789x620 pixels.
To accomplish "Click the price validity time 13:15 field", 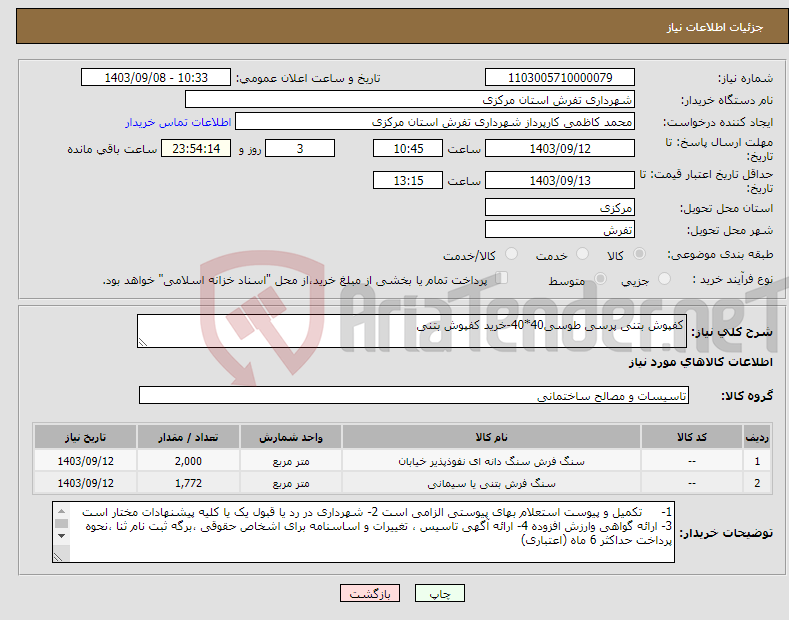I will pos(408,180).
